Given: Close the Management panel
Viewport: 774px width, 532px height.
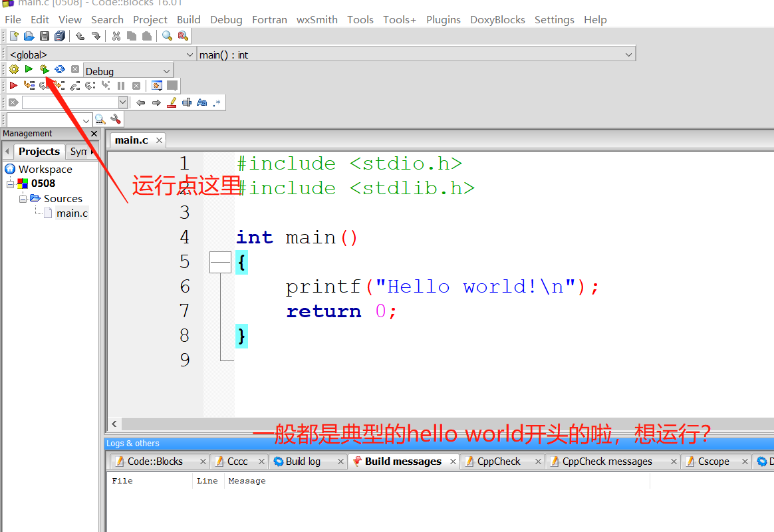Looking at the screenshot, I should pos(94,134).
